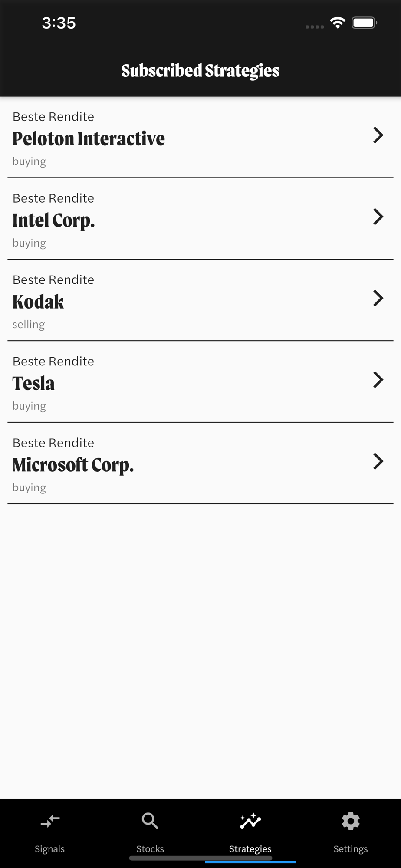Open Microsoft Corp. strategy title

pos(73,465)
